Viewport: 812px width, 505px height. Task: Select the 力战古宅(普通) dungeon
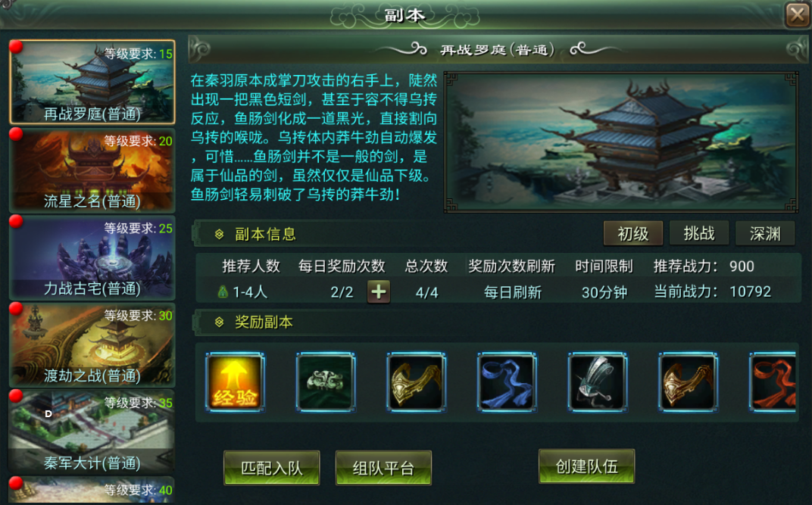[92, 257]
